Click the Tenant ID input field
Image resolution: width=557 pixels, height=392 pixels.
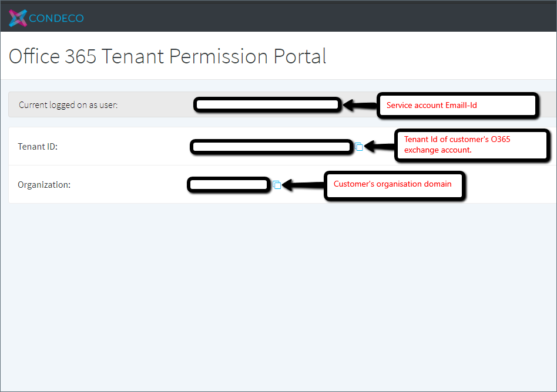[271, 147]
